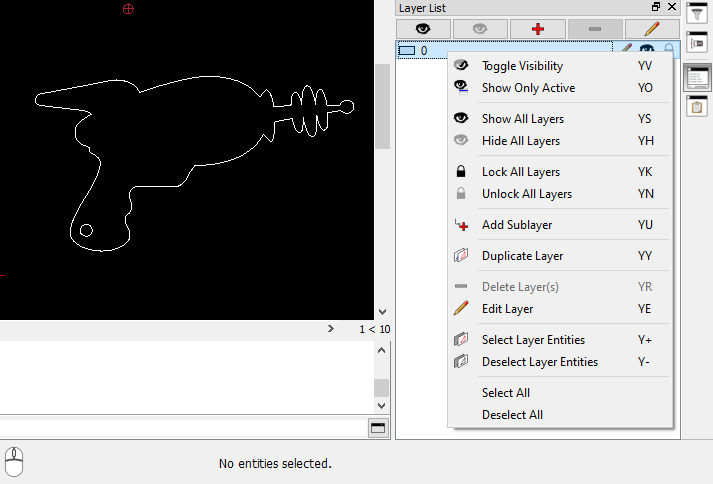This screenshot has height=484, width=713.
Task: Click the side panel icon below the funnel icon
Action: [x=697, y=42]
